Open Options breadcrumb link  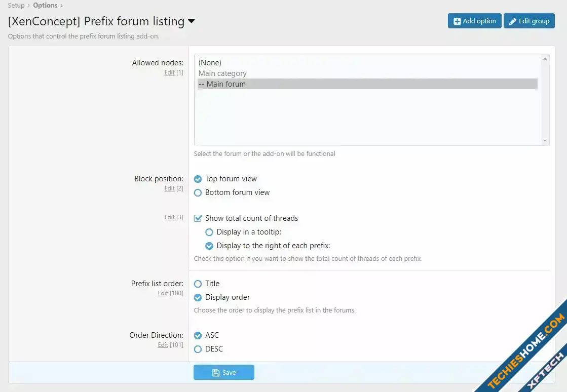(x=45, y=6)
